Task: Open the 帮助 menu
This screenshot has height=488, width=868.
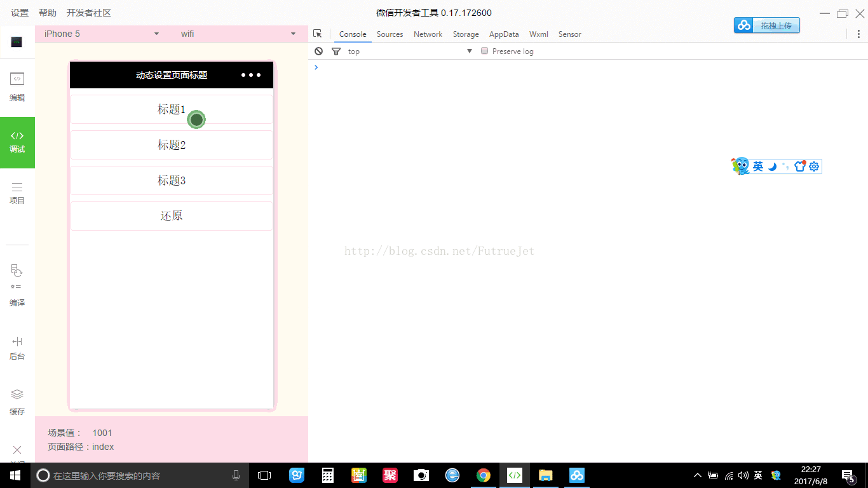Action: pyautogui.click(x=48, y=13)
